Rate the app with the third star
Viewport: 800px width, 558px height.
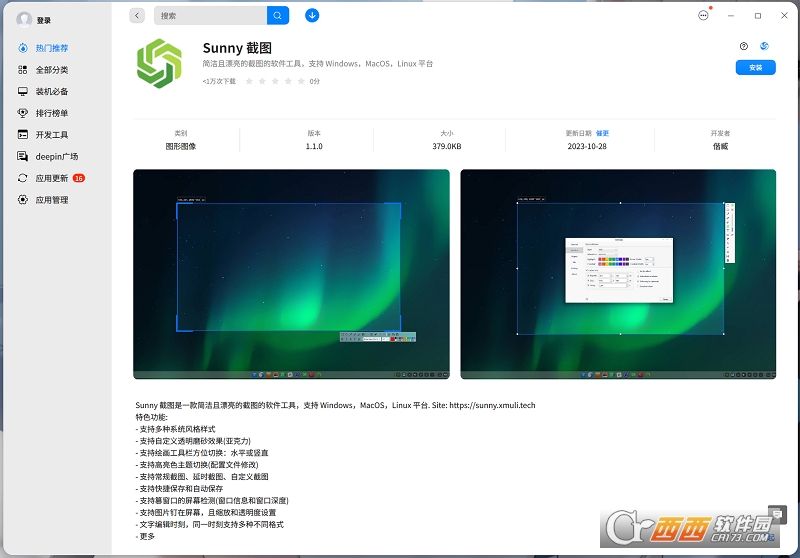(x=275, y=81)
